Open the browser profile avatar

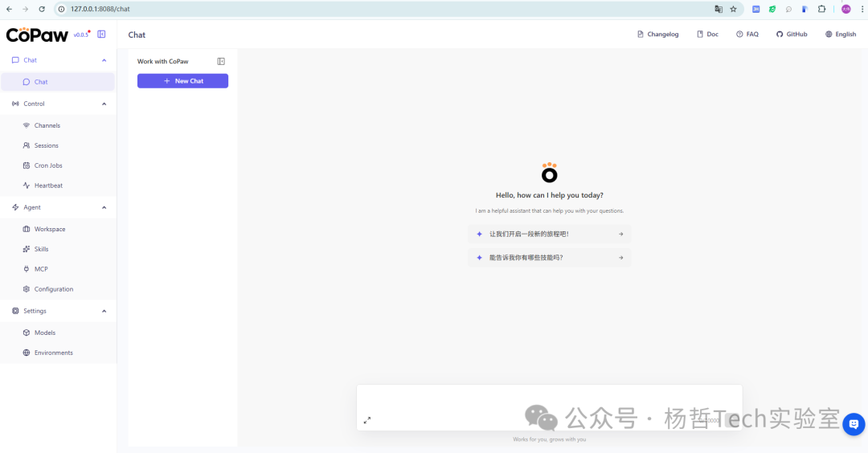(845, 9)
